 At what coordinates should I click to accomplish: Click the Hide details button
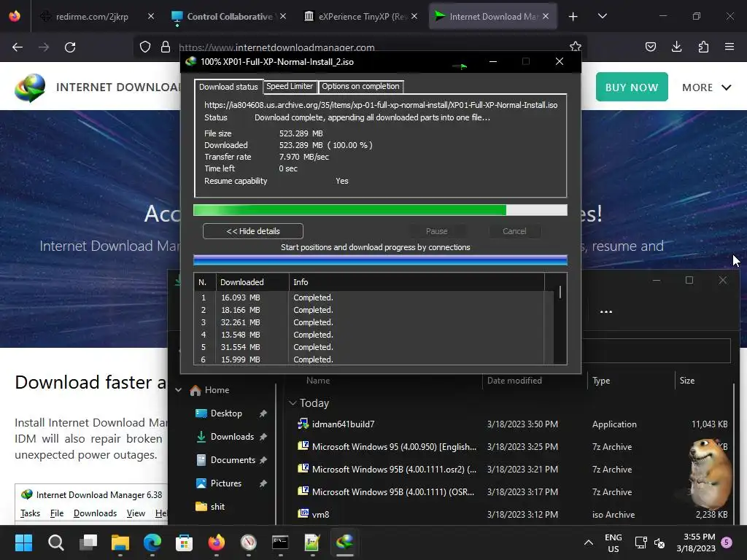[x=253, y=231]
